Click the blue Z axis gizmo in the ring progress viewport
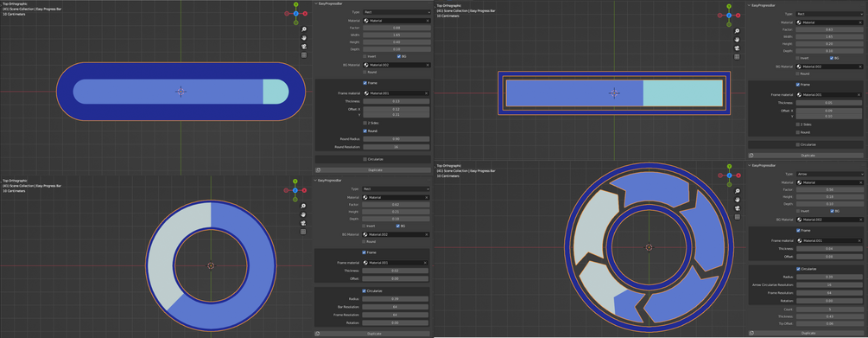Screen dimensions: 868x338 tap(295, 190)
